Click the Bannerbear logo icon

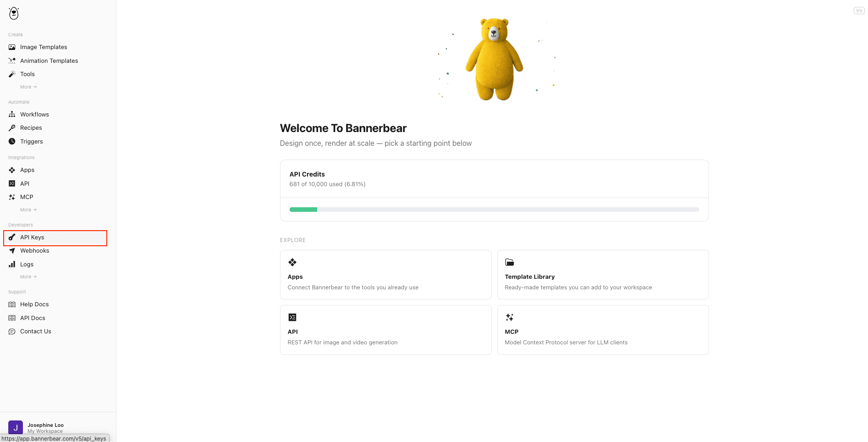point(14,13)
